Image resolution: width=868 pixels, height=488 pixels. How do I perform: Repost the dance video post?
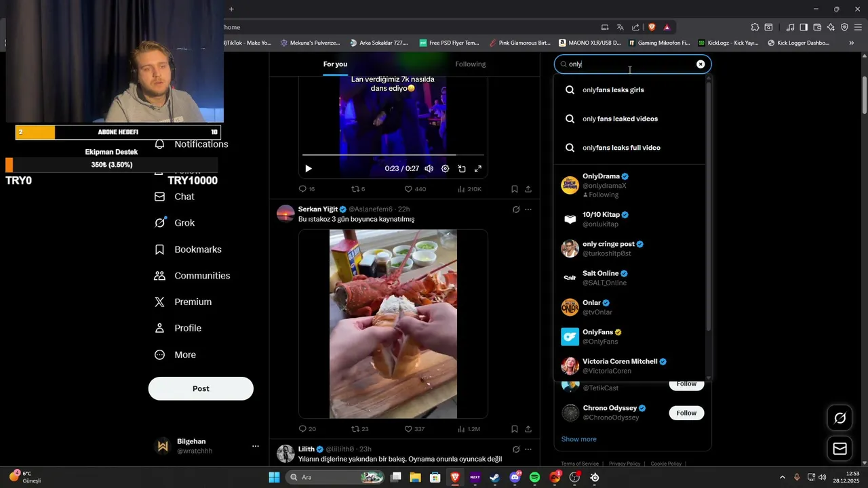[358, 189]
